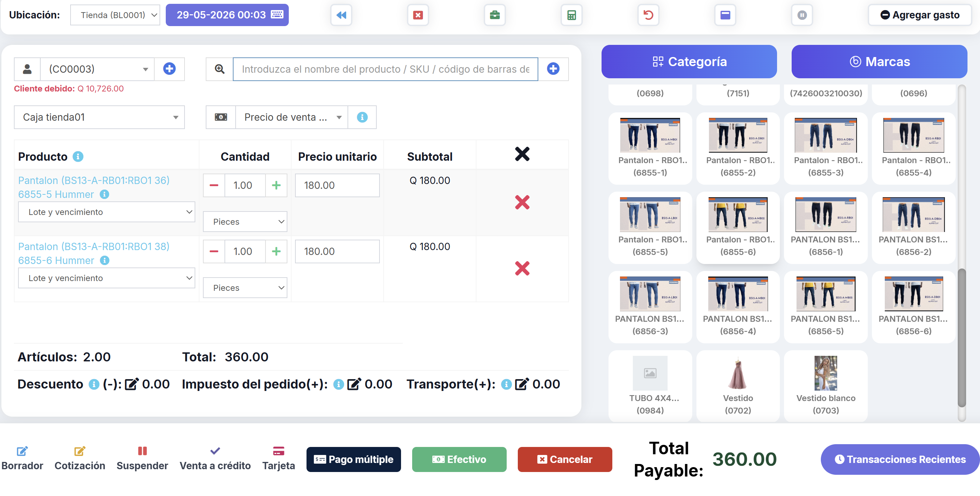Open suspended sales pause icon
This screenshot has height=496, width=980.
click(802, 15)
